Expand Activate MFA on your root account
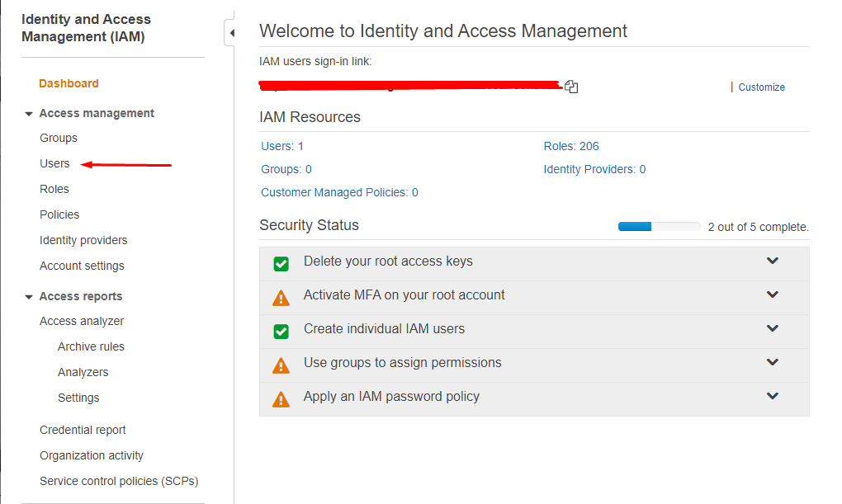The height and width of the screenshot is (504, 842). point(772,294)
